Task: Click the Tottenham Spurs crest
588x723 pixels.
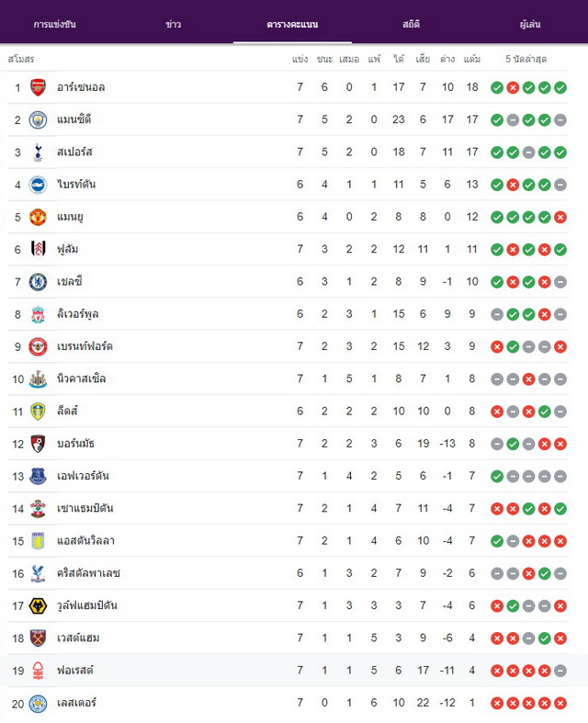Action: pyautogui.click(x=38, y=153)
